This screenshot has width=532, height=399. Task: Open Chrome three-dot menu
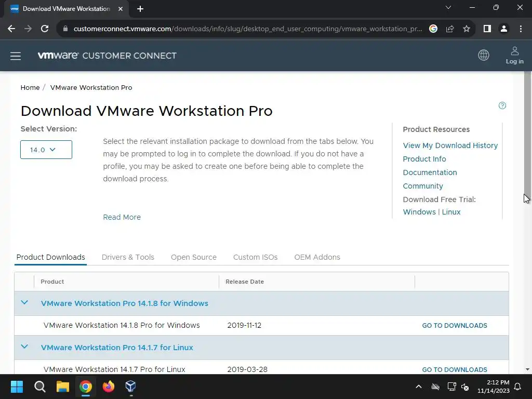521,29
